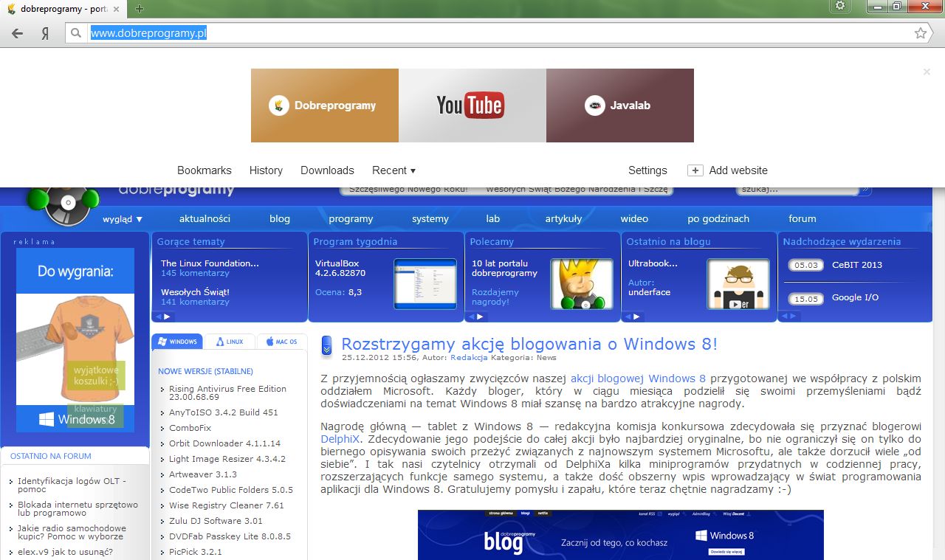The height and width of the screenshot is (560, 945).
Task: Open forum thread Identyfikacja logów OLT
Action: click(x=72, y=485)
